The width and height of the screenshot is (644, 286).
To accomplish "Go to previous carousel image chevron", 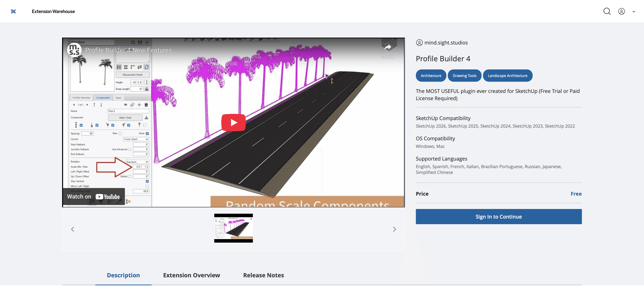I will 73,229.
